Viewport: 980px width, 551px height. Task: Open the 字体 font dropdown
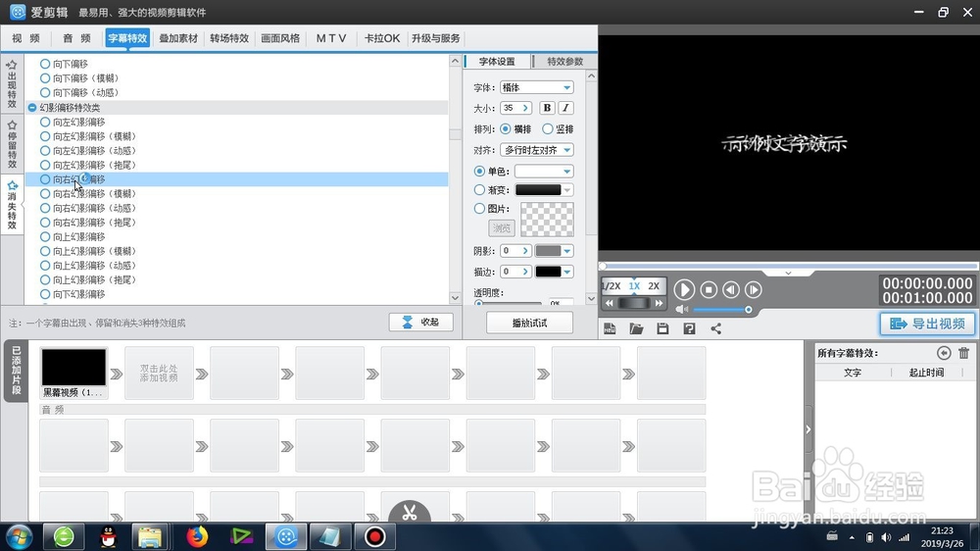[537, 87]
